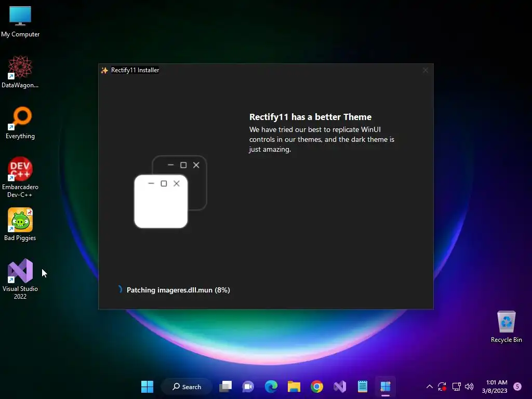Click the 'Patching imageres.dll.mun (8%)' status text
Screen dimensions: 532x399
pos(178,290)
